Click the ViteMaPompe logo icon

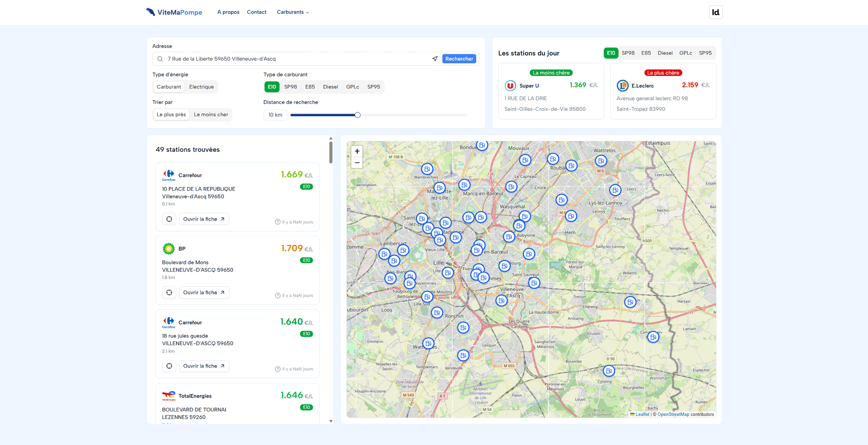point(150,12)
